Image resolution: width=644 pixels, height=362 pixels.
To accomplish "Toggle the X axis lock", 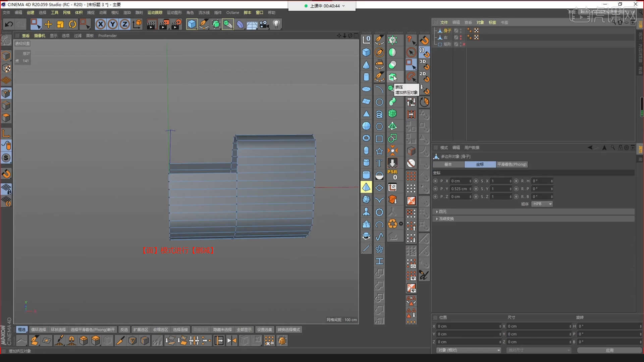I will [101, 24].
